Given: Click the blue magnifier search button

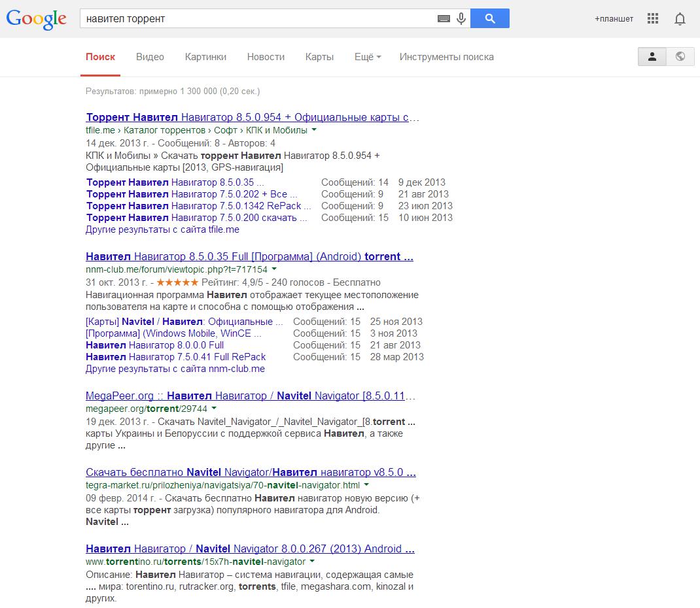Looking at the screenshot, I should 490,18.
